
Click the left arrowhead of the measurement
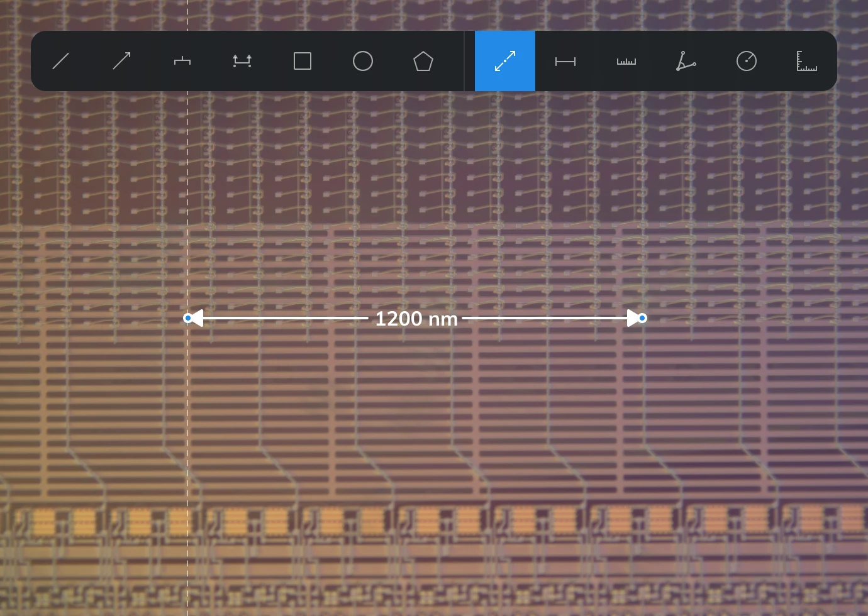(197, 318)
